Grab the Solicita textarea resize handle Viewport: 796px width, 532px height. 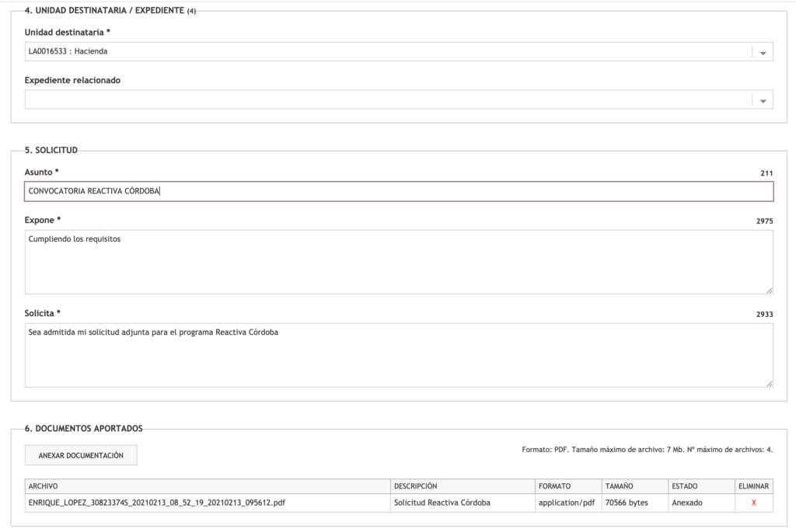click(x=769, y=383)
